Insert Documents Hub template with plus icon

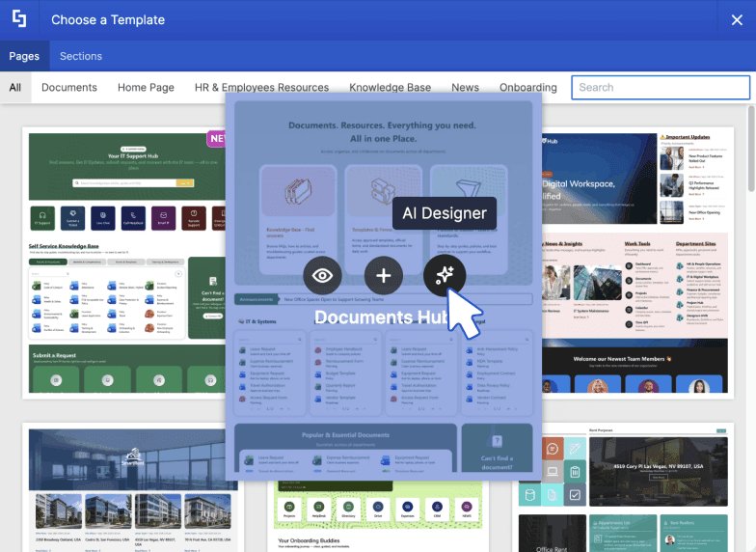pyautogui.click(x=384, y=276)
